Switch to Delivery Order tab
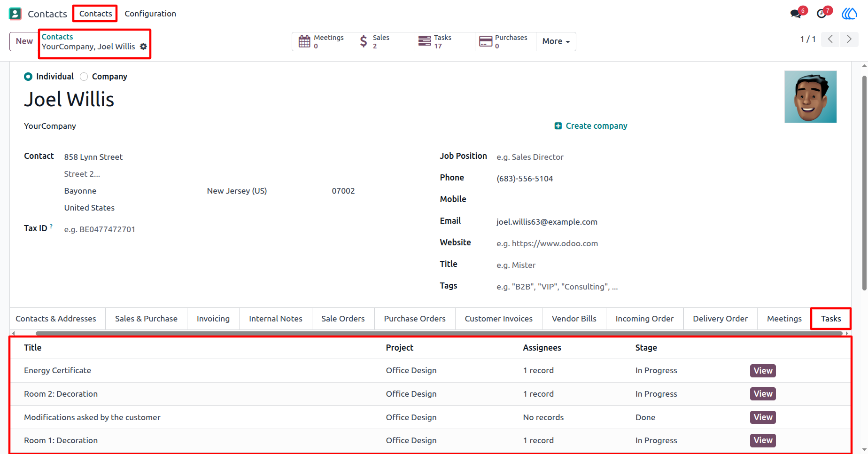 720,319
